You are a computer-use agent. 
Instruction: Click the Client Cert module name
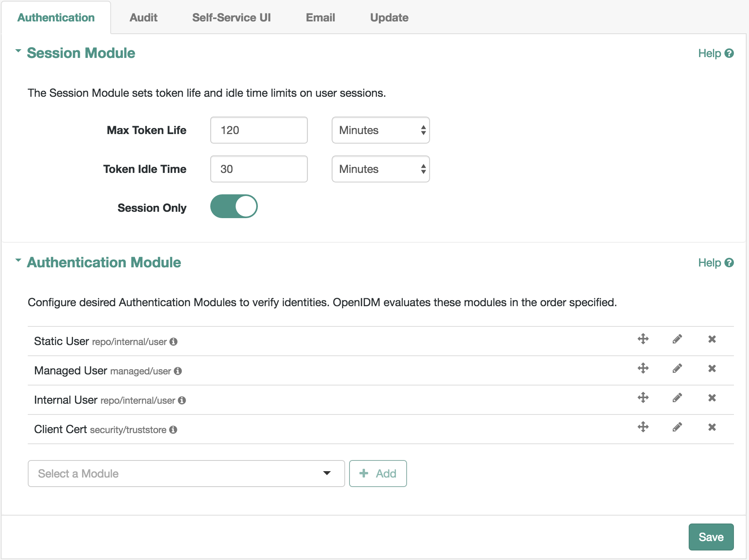(x=60, y=429)
